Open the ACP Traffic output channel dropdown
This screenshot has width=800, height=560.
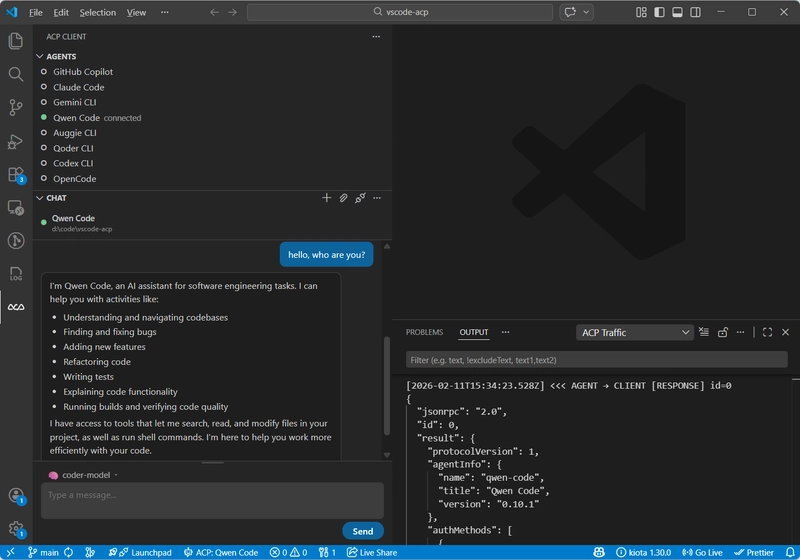(x=635, y=332)
